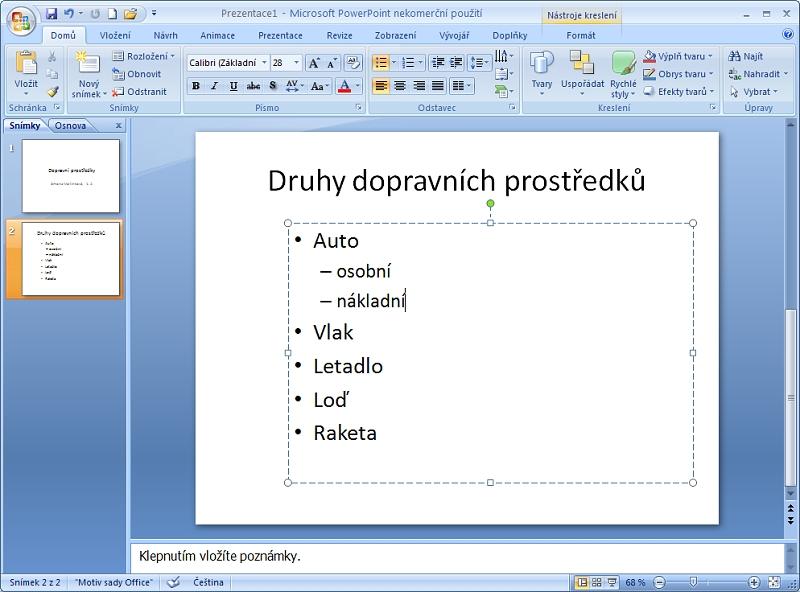The width and height of the screenshot is (800, 592).
Task: Click the Office button logo
Action: (x=20, y=21)
